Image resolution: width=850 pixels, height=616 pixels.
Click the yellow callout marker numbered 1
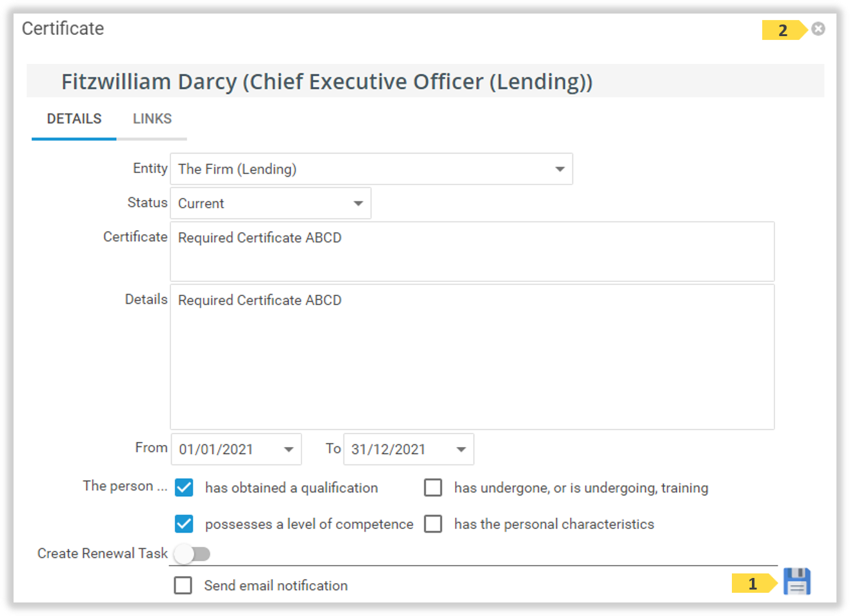[753, 583]
